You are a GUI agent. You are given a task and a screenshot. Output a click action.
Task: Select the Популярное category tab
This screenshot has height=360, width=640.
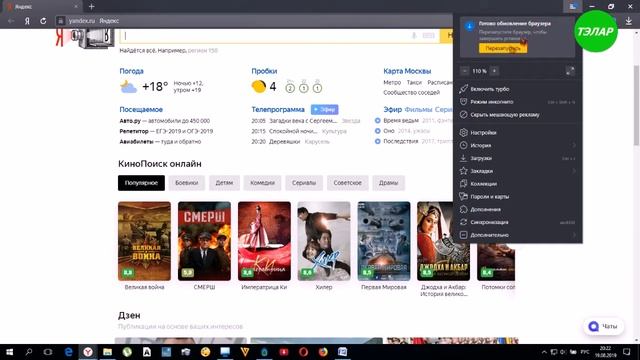(x=141, y=183)
